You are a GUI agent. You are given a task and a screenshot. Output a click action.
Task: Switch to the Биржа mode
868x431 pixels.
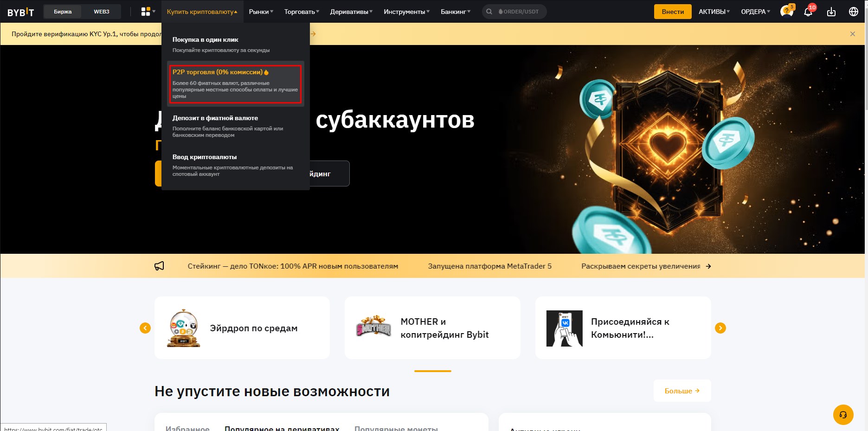coord(63,12)
